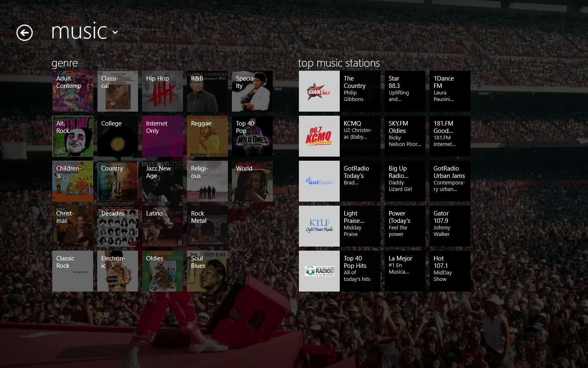Open the Light Praise station text tile
588x368 pixels.
pos(360,226)
